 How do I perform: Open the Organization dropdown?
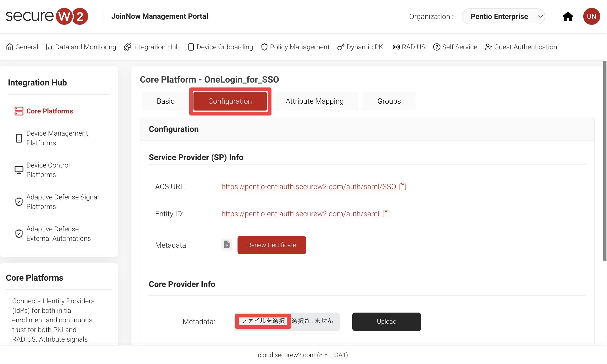pos(503,16)
